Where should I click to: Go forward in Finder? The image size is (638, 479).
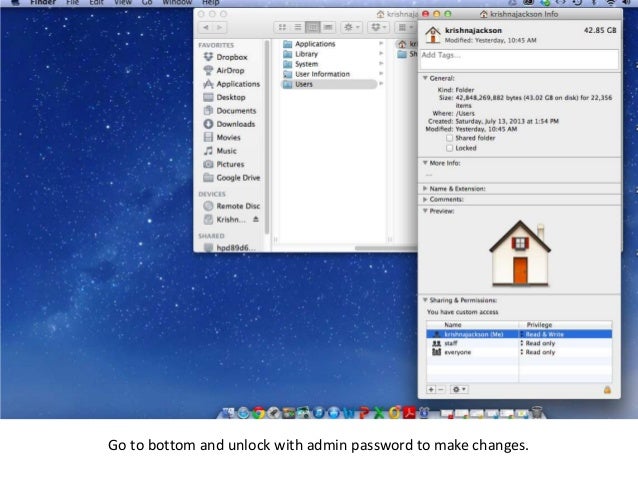(220, 27)
